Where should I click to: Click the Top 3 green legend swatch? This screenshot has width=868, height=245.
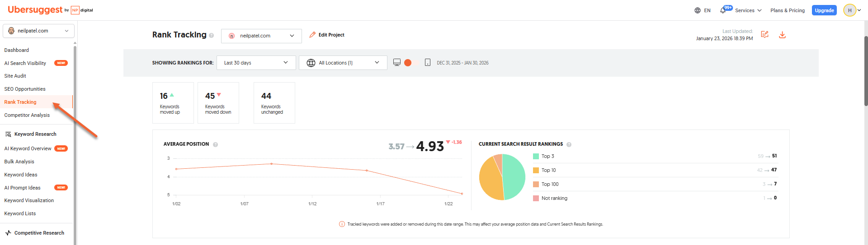[536, 156]
